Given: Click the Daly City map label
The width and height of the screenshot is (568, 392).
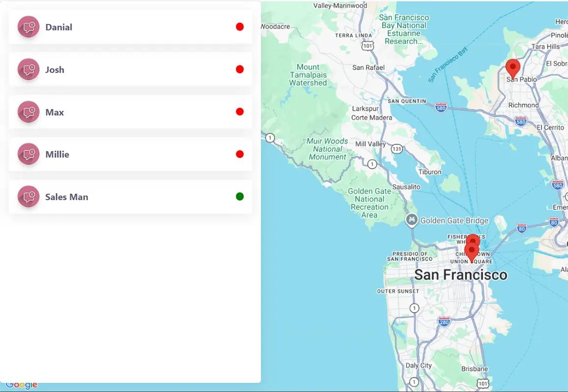Looking at the screenshot, I should click(x=419, y=366).
